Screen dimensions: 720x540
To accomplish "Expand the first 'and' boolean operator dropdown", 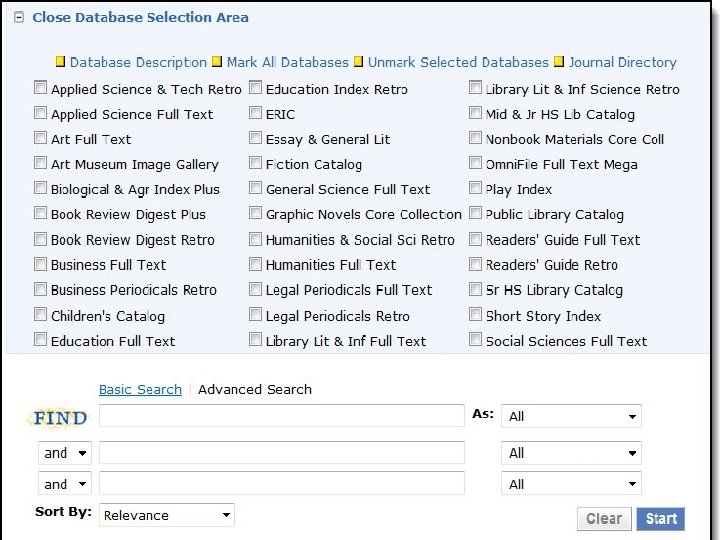I will point(65,453).
